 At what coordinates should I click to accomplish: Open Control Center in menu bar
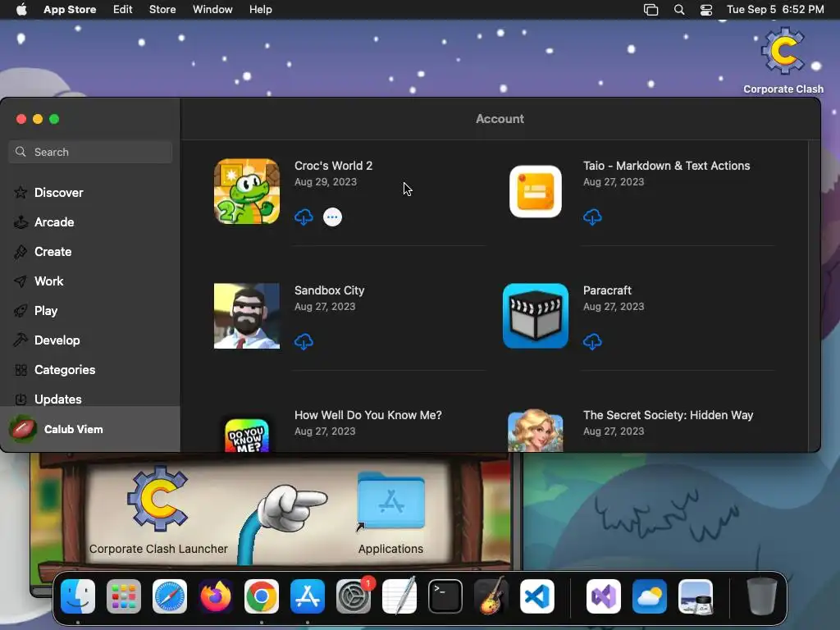point(706,10)
